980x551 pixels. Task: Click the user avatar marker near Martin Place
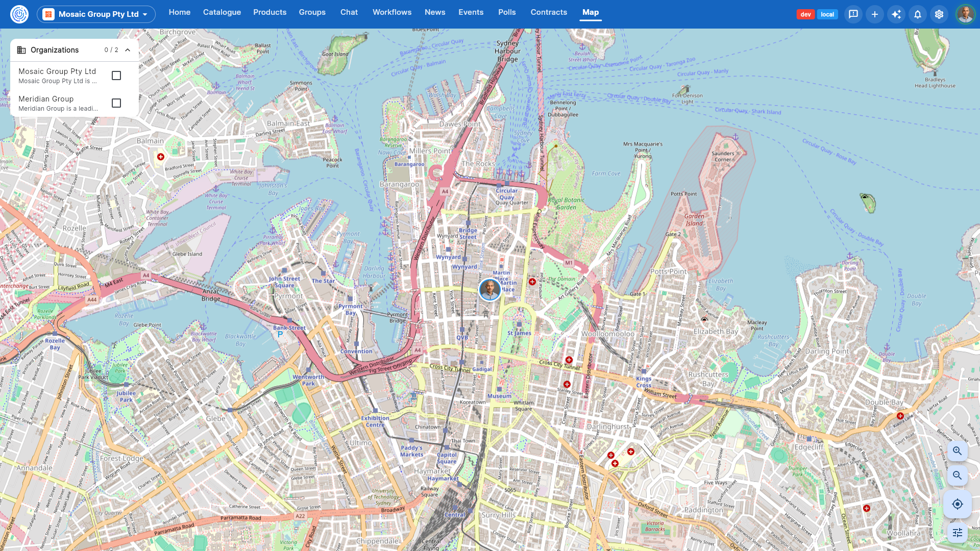[x=490, y=289]
